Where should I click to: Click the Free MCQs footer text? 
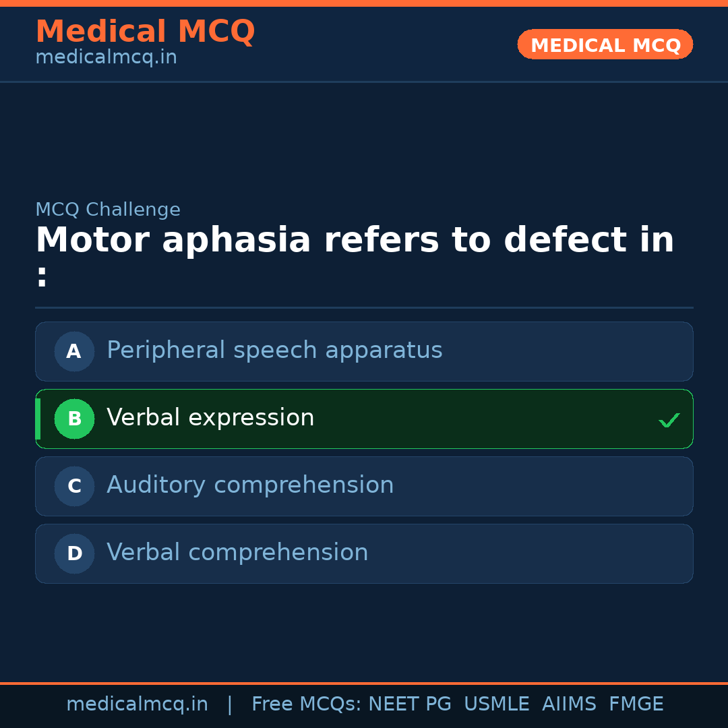(x=306, y=704)
